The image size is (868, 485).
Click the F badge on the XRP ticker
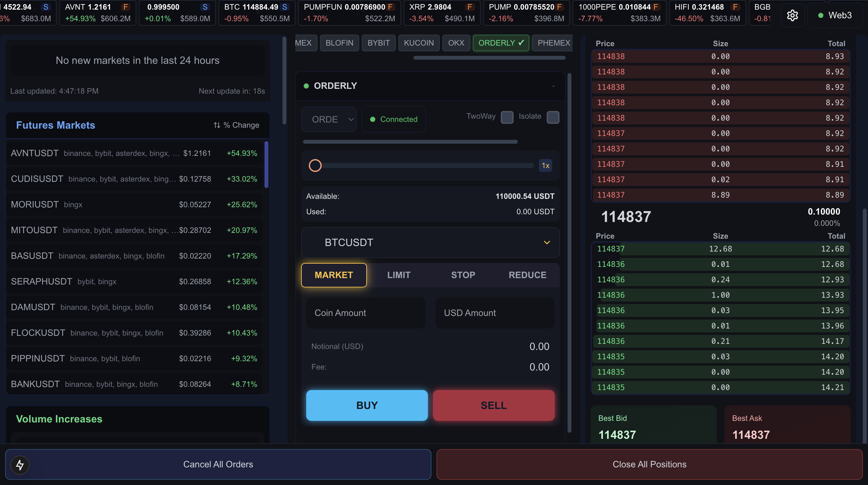point(470,6)
